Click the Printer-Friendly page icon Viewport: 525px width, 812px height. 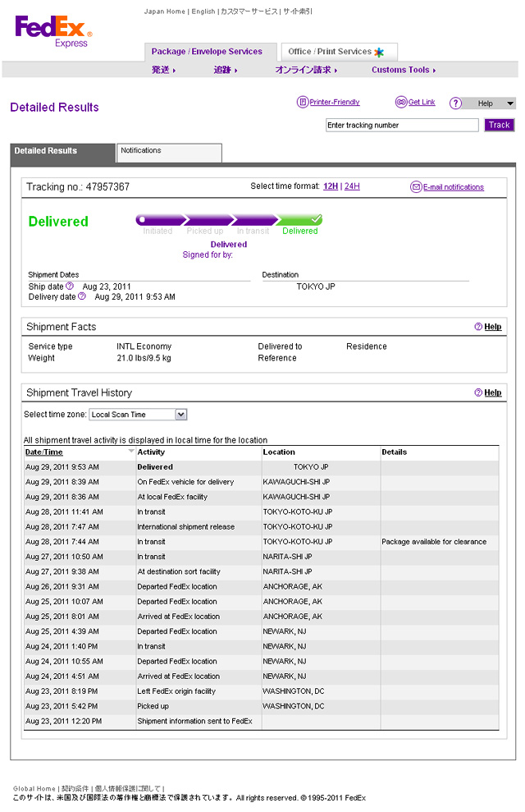302,102
